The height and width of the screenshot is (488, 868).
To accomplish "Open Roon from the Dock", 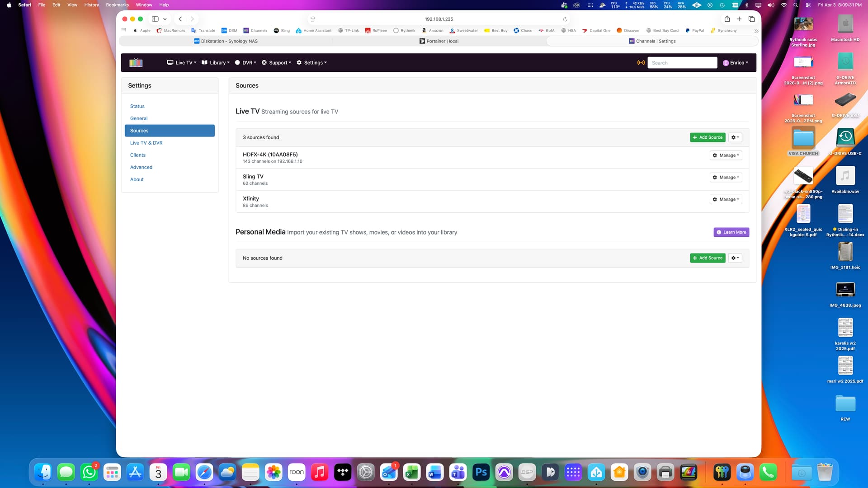I will [297, 472].
